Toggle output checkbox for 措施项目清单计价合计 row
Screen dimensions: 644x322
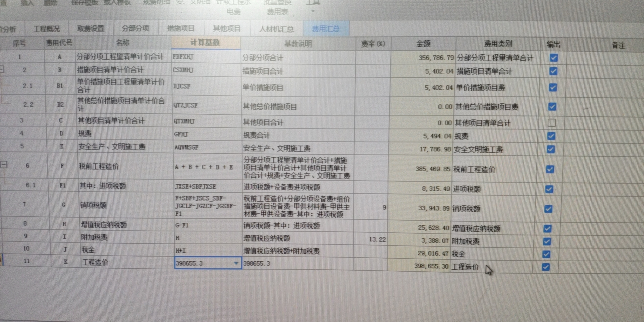[x=553, y=71]
